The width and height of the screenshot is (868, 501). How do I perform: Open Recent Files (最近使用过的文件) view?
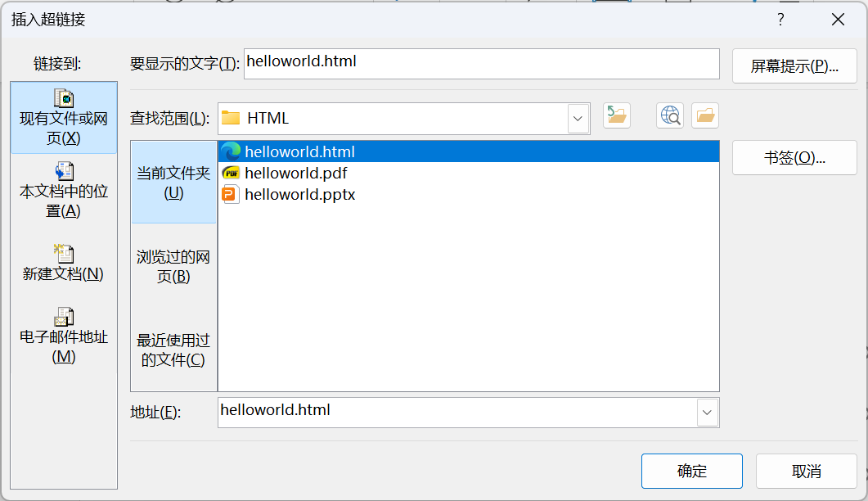pos(173,350)
